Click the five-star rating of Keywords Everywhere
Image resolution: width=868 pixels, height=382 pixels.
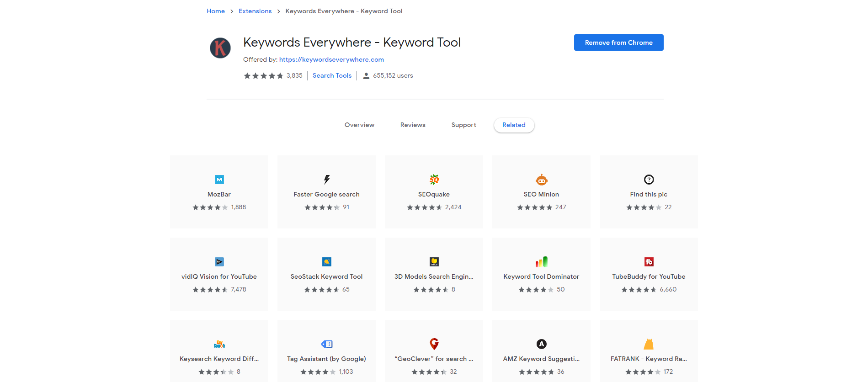pyautogui.click(x=264, y=76)
